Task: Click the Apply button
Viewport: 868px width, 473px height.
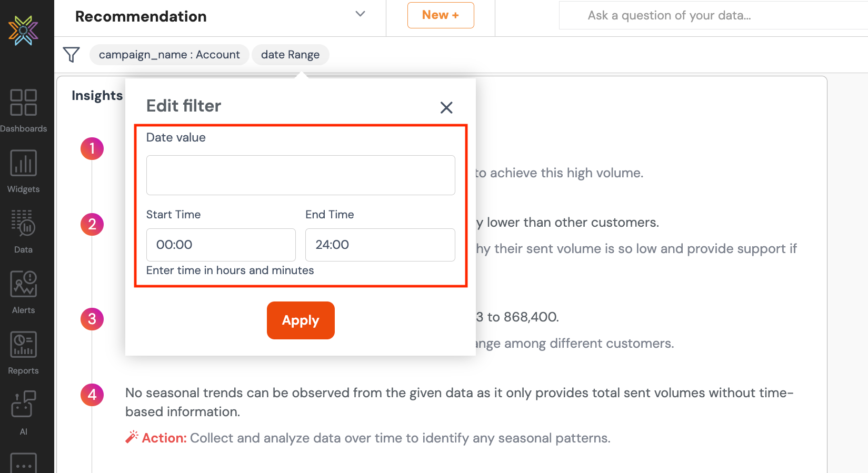Action: click(301, 320)
